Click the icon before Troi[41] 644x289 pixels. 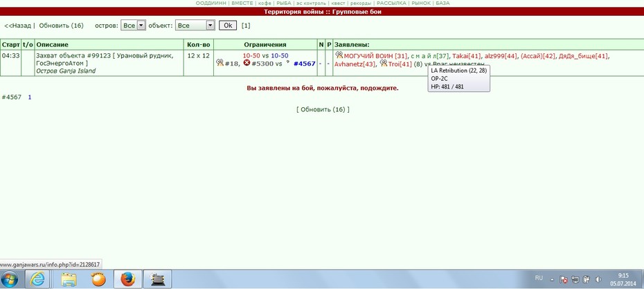384,63
